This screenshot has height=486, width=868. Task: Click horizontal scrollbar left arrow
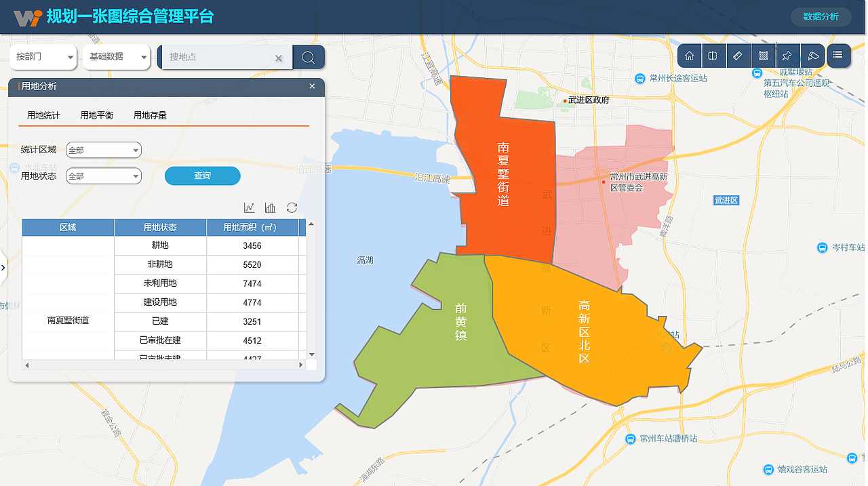(x=27, y=365)
